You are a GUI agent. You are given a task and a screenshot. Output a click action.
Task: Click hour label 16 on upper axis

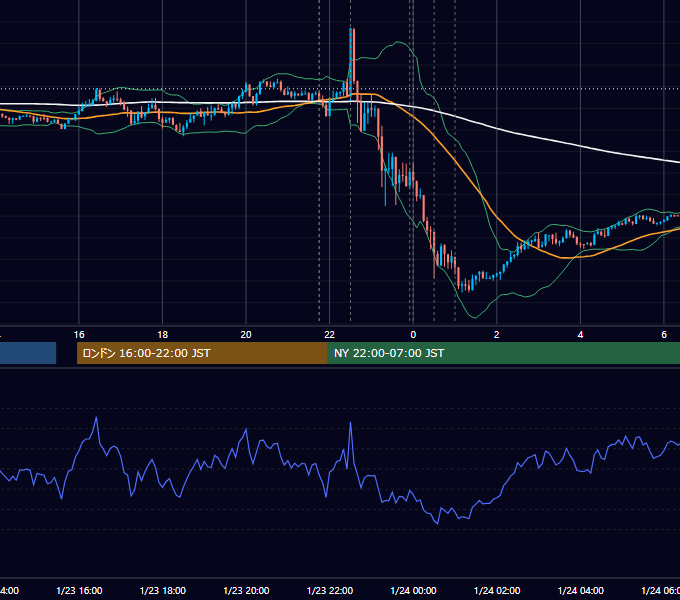pyautogui.click(x=79, y=335)
